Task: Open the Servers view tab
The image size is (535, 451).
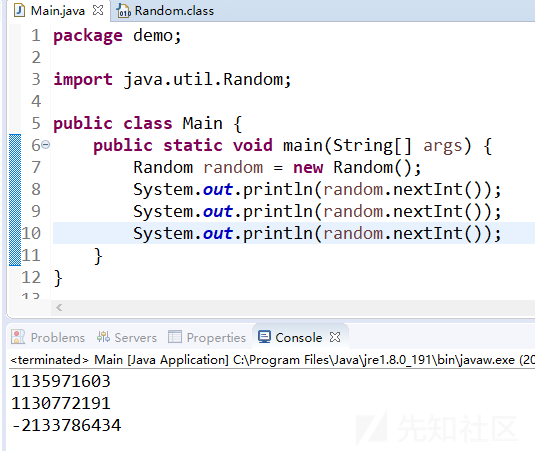Action: (127, 337)
